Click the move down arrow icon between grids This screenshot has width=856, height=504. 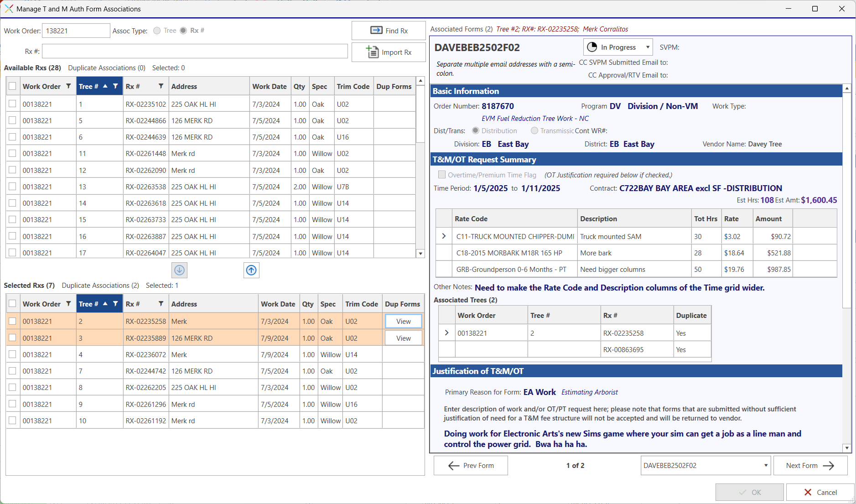point(179,270)
